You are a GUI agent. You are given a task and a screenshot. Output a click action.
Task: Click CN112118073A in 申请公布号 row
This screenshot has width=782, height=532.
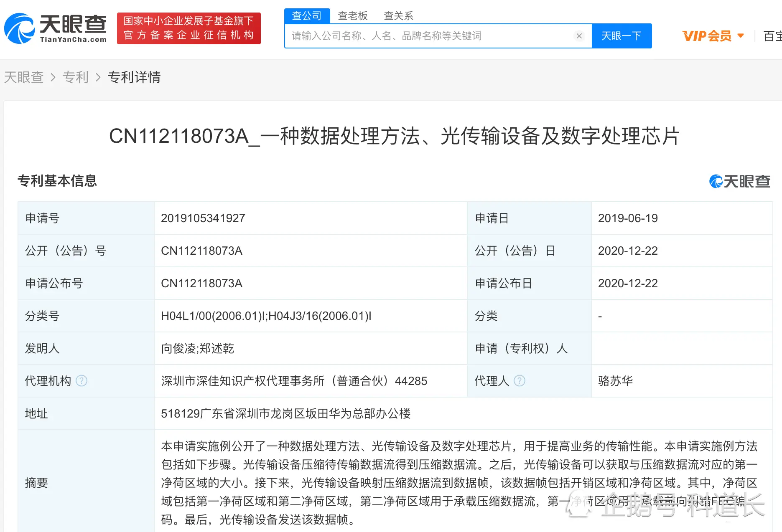pyautogui.click(x=201, y=283)
